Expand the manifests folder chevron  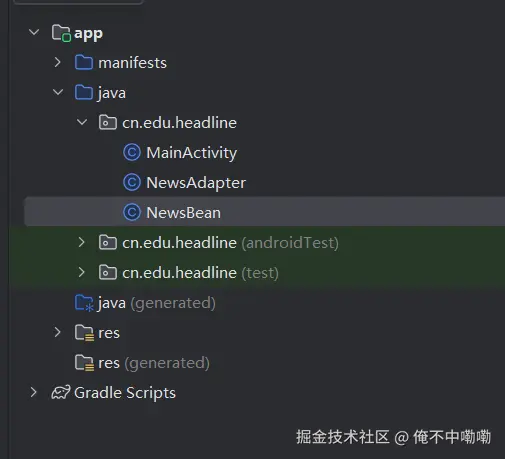point(58,62)
